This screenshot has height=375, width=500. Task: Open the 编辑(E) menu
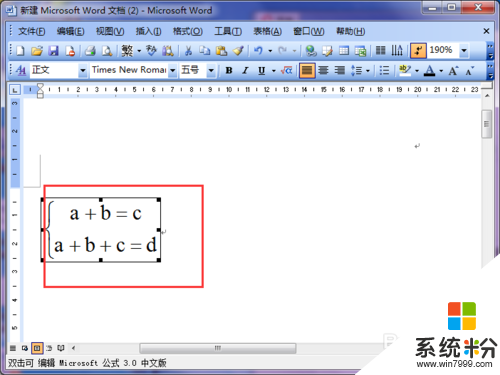[70, 31]
